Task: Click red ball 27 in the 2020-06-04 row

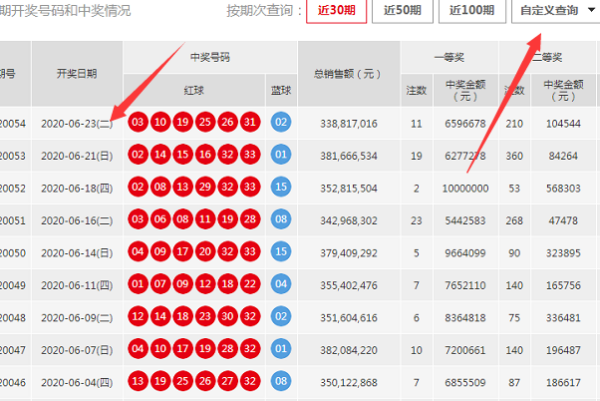Action: coord(228,381)
